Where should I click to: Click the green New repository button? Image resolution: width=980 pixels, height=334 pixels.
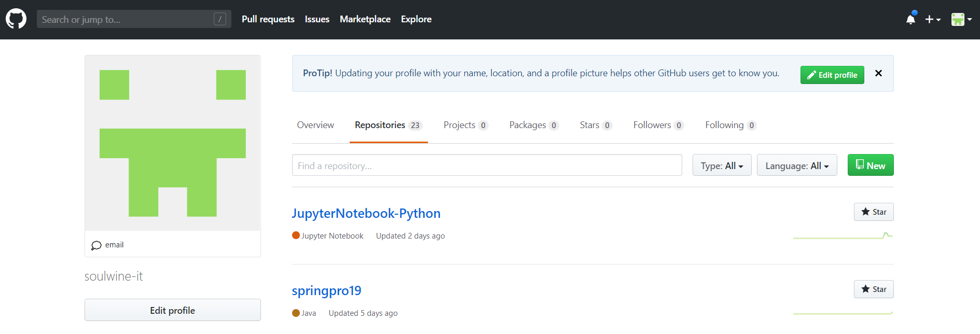[x=870, y=165]
